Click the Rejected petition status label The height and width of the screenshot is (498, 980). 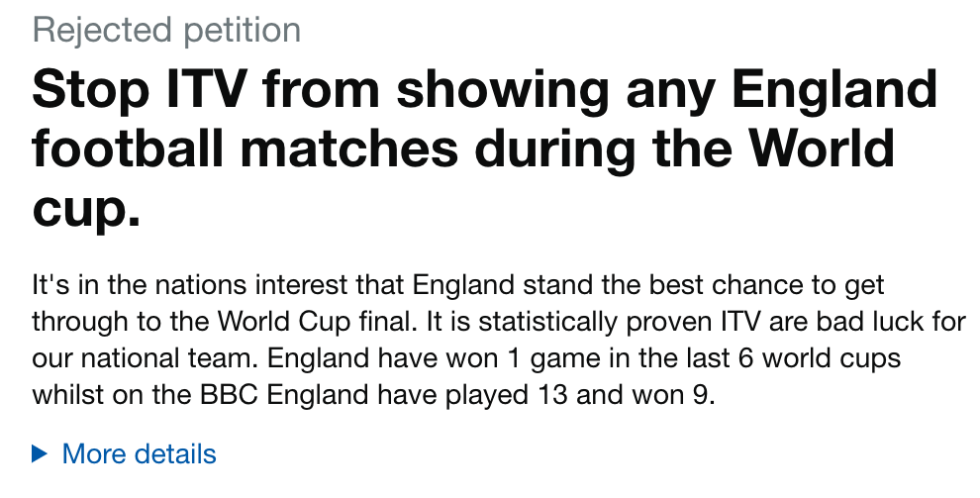click(x=166, y=30)
